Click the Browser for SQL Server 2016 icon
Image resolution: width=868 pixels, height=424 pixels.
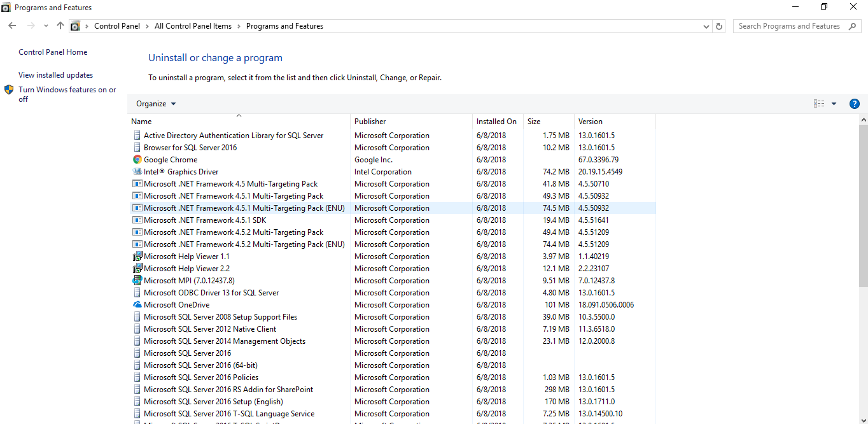(x=137, y=148)
